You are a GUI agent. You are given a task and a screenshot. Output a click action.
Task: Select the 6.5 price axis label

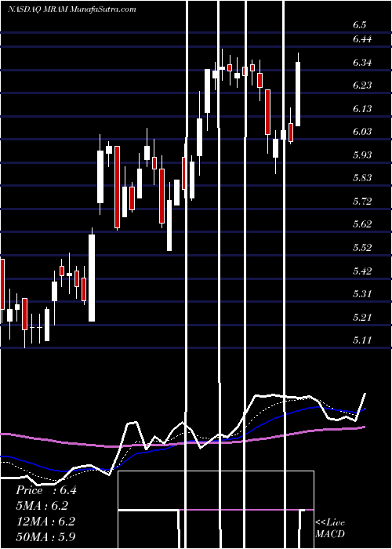pyautogui.click(x=359, y=25)
